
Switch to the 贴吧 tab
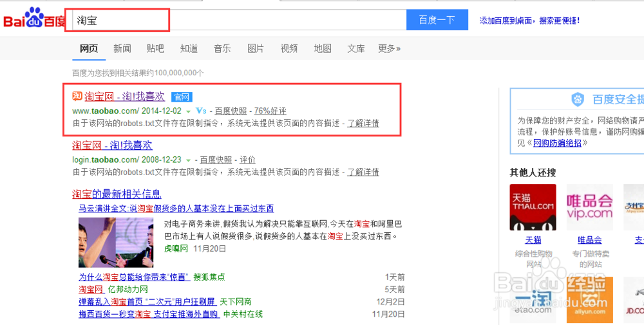(155, 48)
